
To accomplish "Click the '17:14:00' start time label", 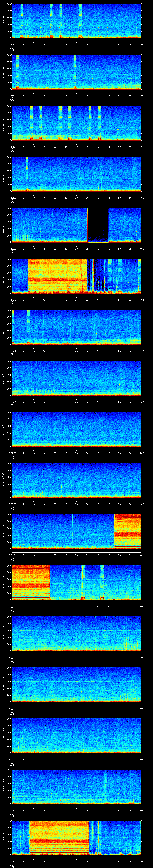I will 12,44.
